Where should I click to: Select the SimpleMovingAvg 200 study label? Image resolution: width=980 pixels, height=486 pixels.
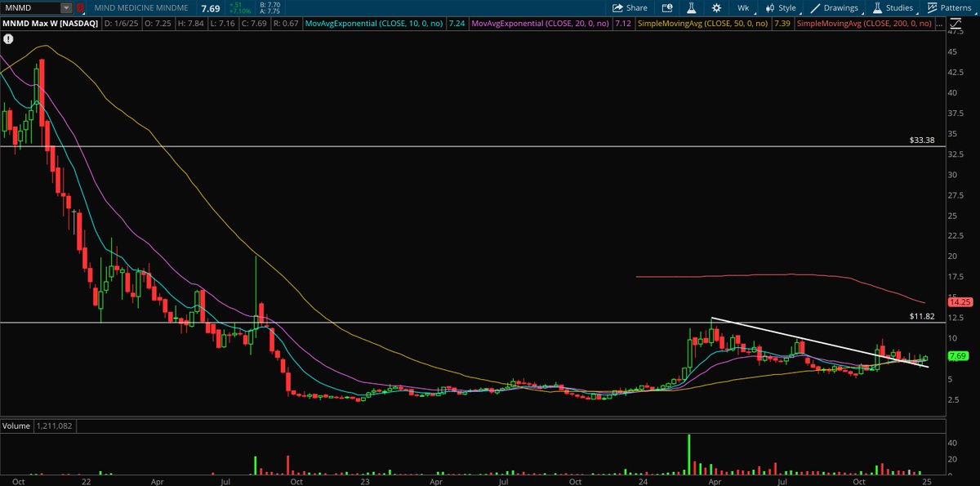point(863,24)
